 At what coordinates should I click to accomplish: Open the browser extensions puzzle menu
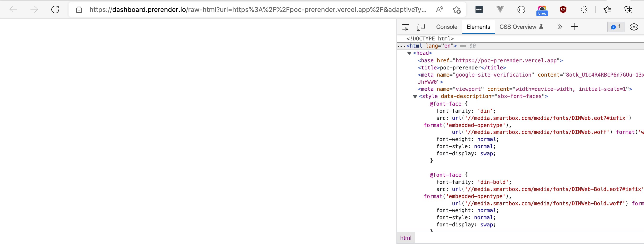tap(584, 10)
